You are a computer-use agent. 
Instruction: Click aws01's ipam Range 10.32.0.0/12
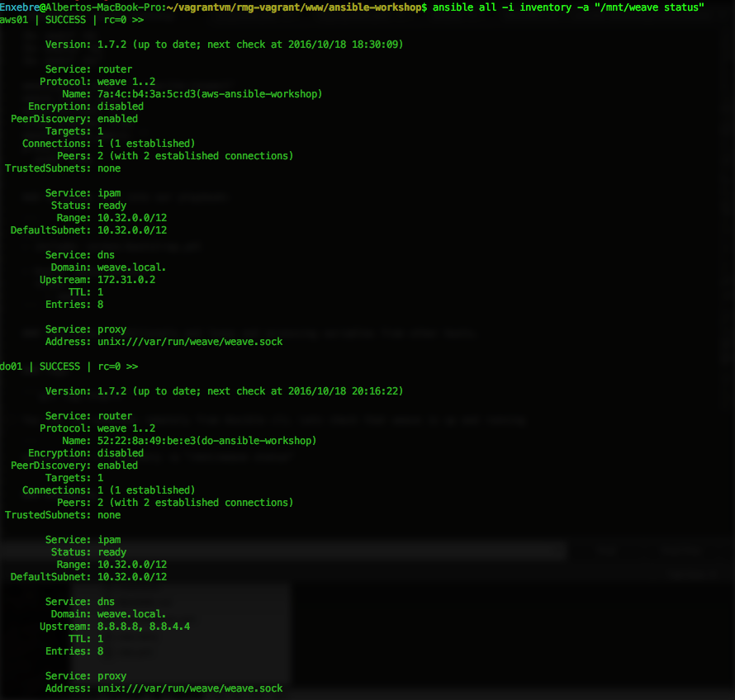point(132,218)
